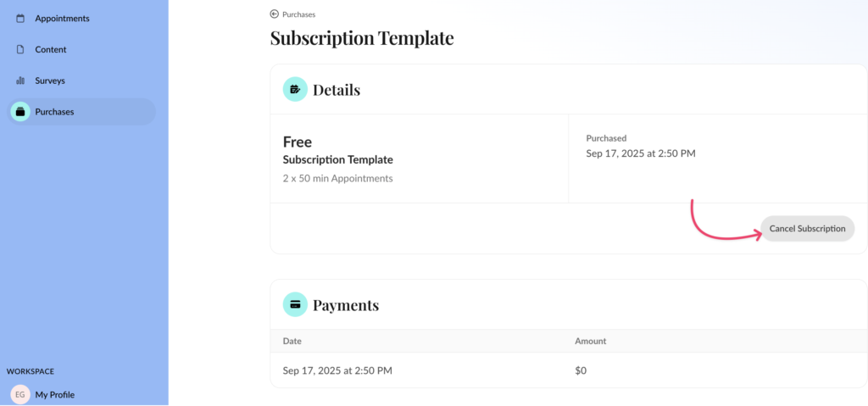Click the $0 payment amount
The width and height of the screenshot is (868, 406).
[x=581, y=370]
